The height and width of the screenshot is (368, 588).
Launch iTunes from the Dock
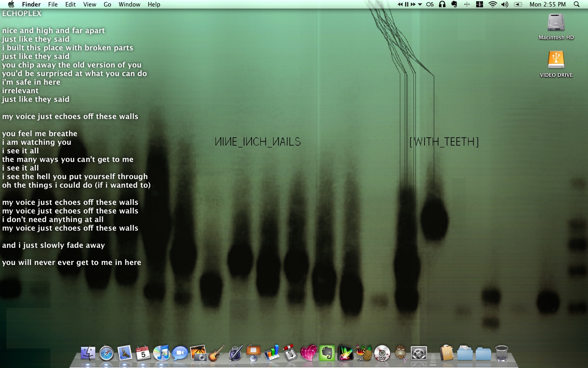tap(161, 353)
